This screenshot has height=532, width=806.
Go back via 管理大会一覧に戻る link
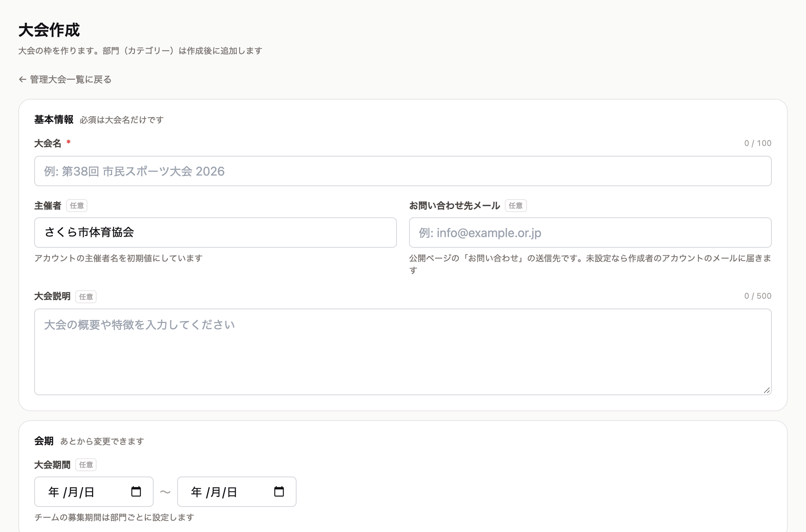coord(65,79)
